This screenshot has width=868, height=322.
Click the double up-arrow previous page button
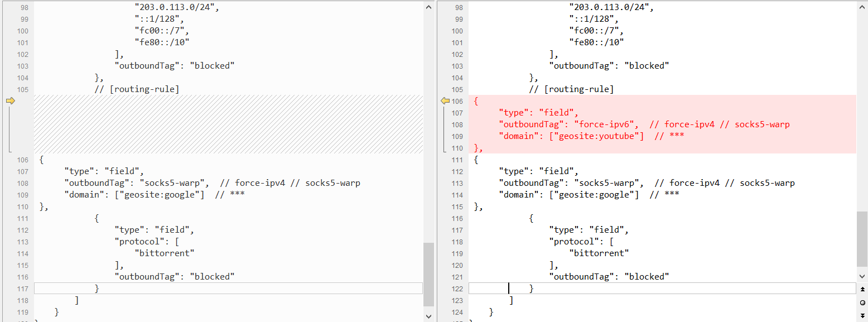tap(862, 289)
